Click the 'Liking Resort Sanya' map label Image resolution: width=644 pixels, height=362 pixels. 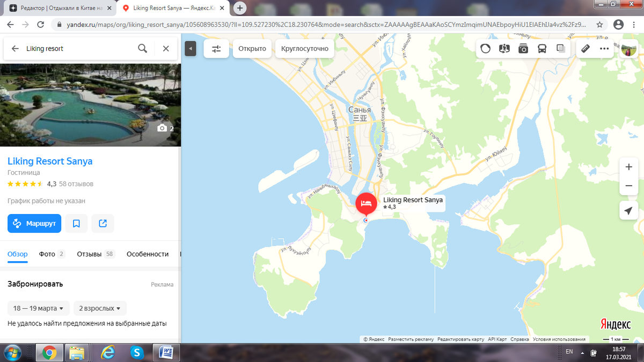(x=413, y=200)
